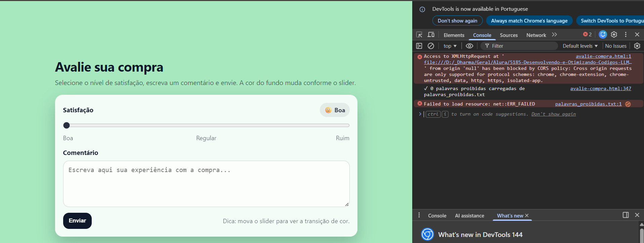This screenshot has height=243, width=644.
Task: Close the What's new tab
Action: [x=527, y=215]
